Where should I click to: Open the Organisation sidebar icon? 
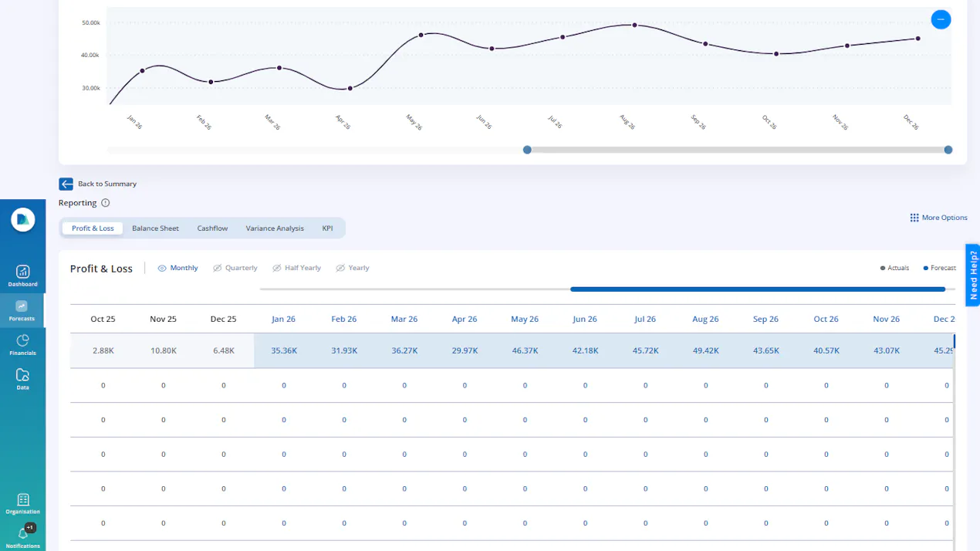tap(22, 499)
